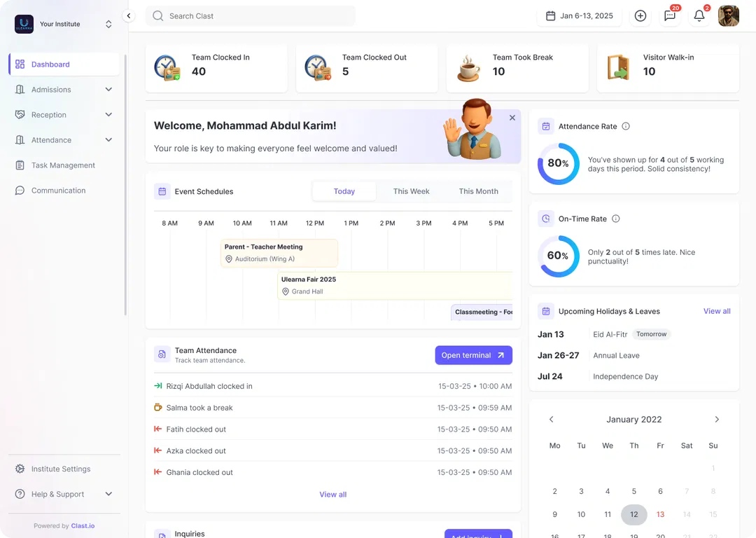
Task: Click the On-Time Rate info icon
Action: pyautogui.click(x=616, y=219)
